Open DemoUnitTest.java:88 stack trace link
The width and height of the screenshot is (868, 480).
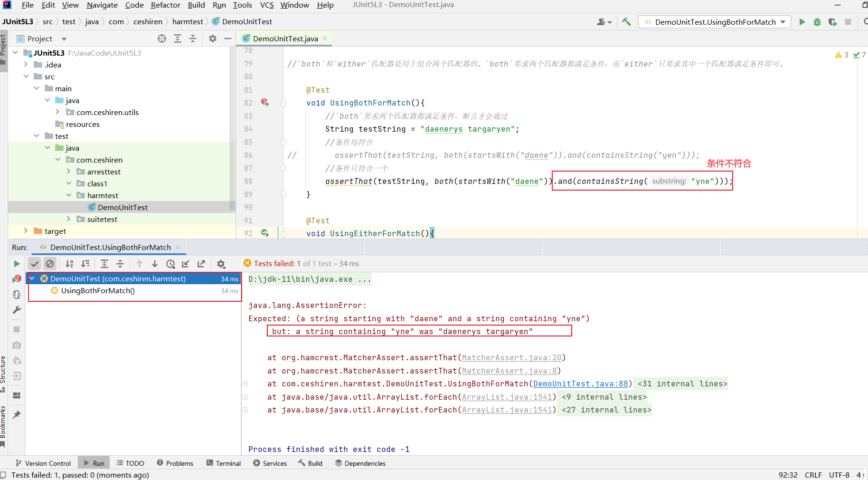click(x=580, y=384)
